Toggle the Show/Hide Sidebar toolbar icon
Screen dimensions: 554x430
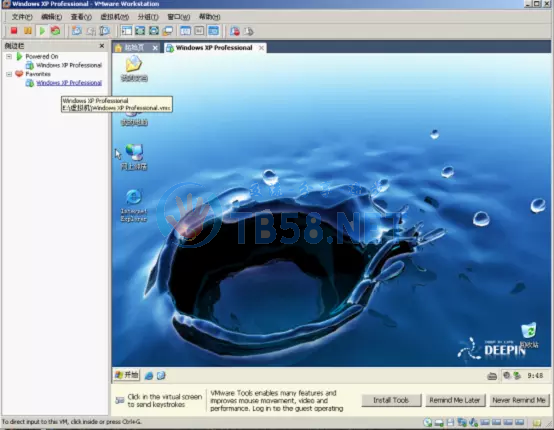[126, 31]
